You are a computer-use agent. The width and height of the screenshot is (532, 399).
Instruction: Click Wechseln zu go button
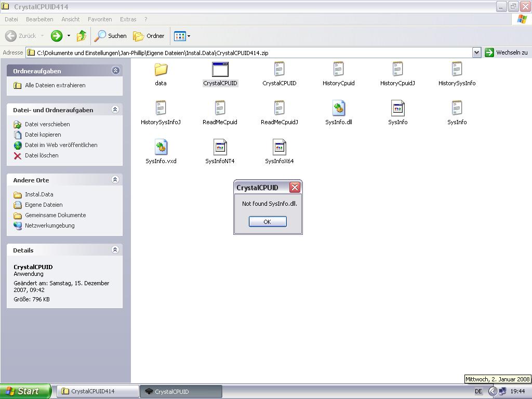(506, 52)
